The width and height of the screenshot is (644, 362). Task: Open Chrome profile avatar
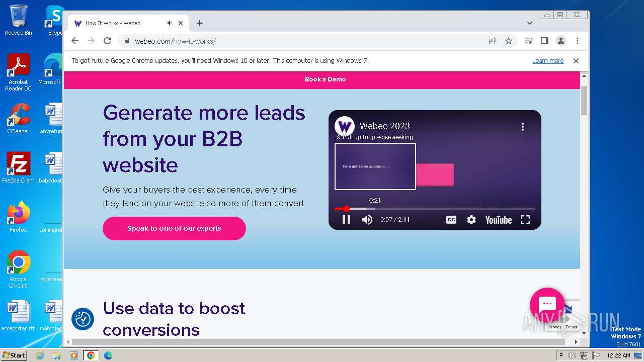click(x=560, y=41)
